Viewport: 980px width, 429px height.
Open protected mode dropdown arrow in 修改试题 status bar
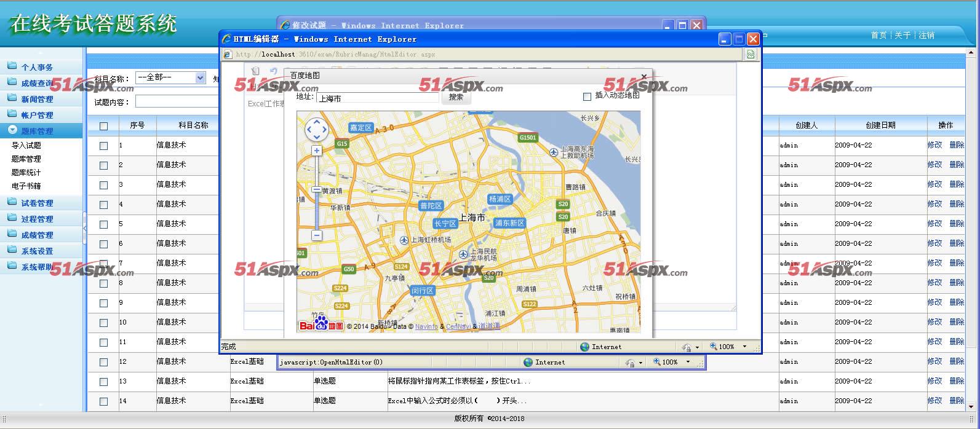[x=640, y=363]
